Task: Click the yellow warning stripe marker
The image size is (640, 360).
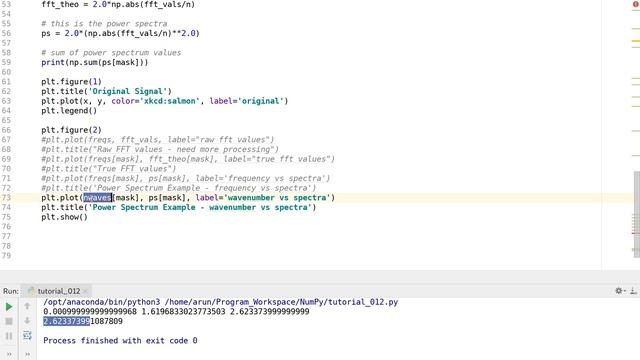Action: coord(636,41)
